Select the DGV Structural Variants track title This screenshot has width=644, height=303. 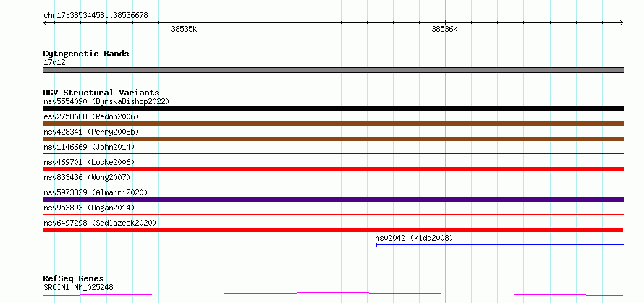[101, 93]
